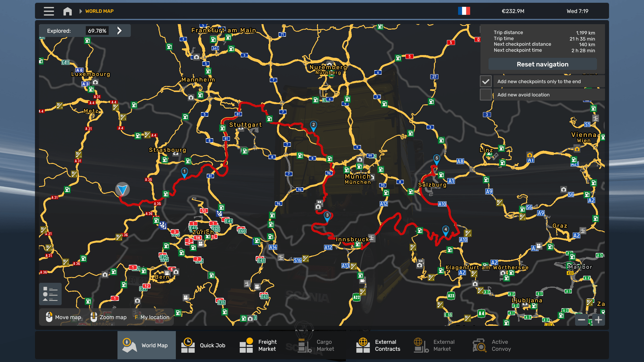Click the player truck location arrow
Image resolution: width=644 pixels, height=362 pixels.
click(123, 189)
